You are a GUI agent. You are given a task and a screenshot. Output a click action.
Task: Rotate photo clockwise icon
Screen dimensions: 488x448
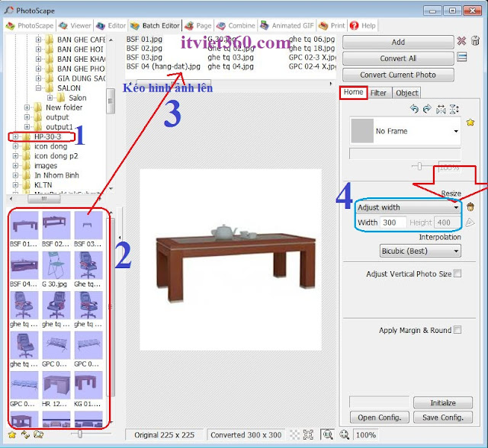pyautogui.click(x=427, y=109)
